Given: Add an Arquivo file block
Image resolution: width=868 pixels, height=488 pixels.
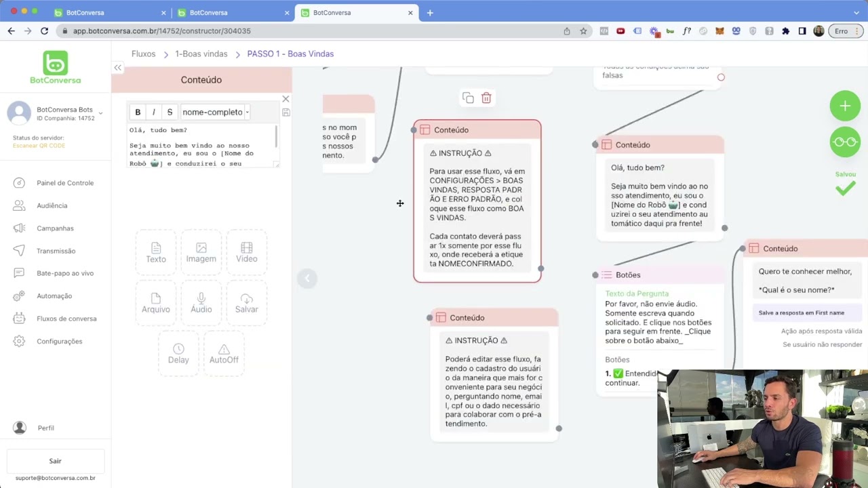Looking at the screenshot, I should [x=156, y=303].
